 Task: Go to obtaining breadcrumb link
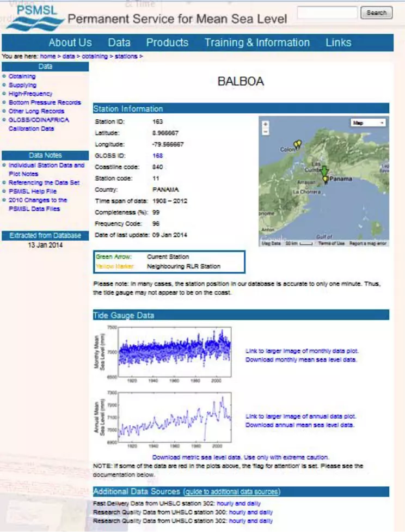coord(95,56)
